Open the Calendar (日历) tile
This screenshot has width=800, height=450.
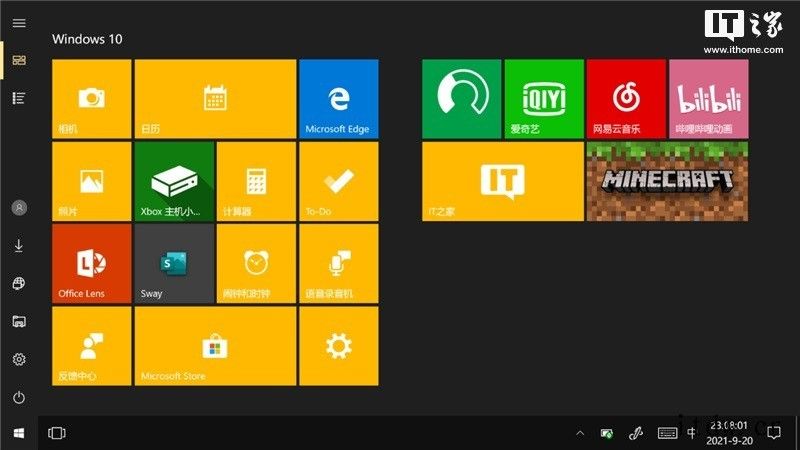tap(215, 99)
